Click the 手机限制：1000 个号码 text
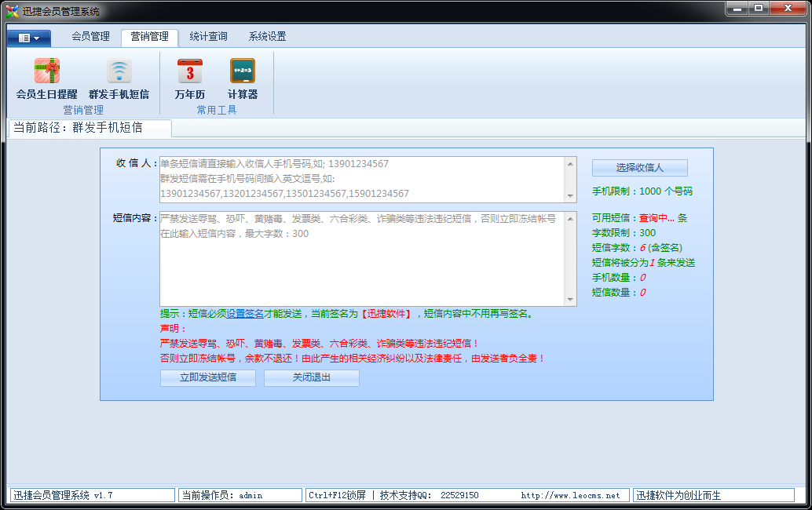Screen dimensions: 812x510 pos(642,191)
